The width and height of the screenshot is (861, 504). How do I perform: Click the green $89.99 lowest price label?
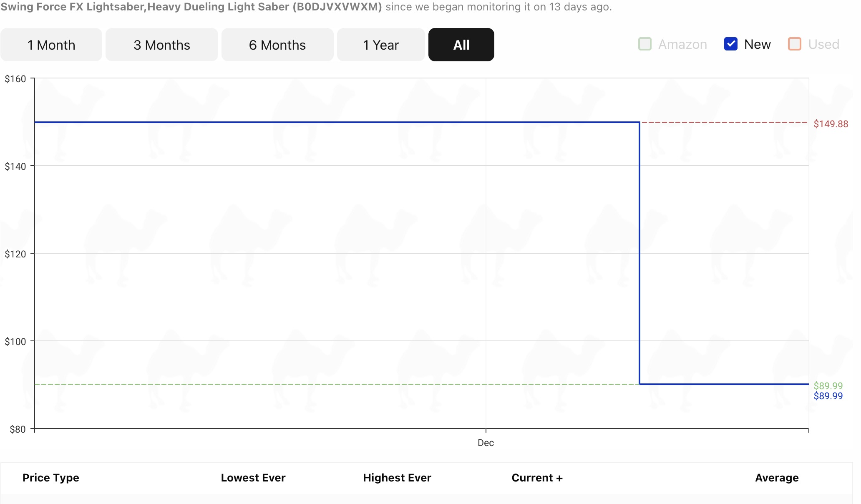828,386
